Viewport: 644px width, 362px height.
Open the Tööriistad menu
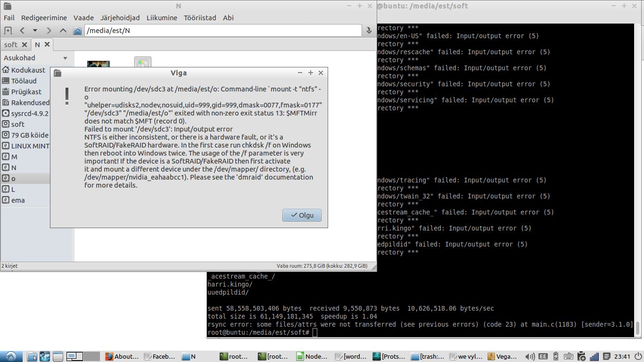[x=200, y=18]
